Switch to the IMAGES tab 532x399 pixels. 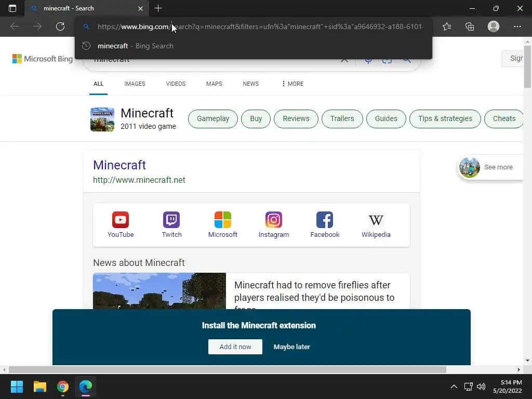point(135,84)
